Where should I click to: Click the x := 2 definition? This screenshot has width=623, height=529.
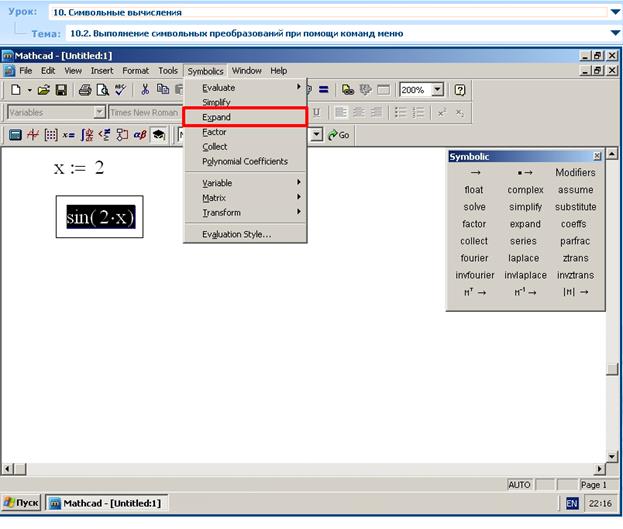(79, 168)
